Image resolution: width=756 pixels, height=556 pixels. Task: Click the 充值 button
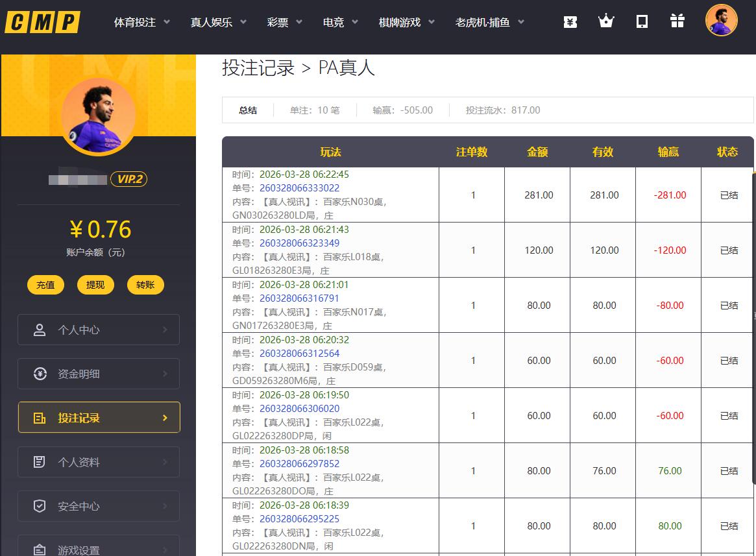click(45, 285)
